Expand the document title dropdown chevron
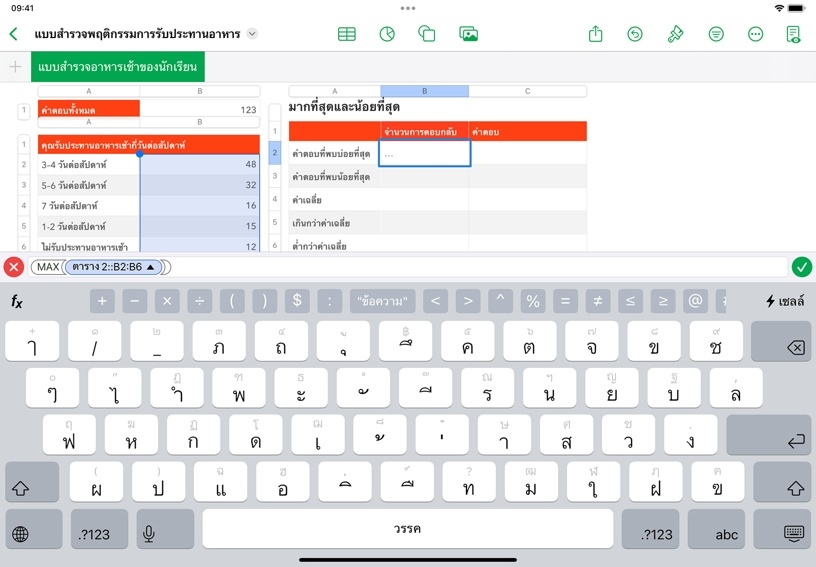Image resolution: width=816 pixels, height=567 pixels. coord(252,34)
